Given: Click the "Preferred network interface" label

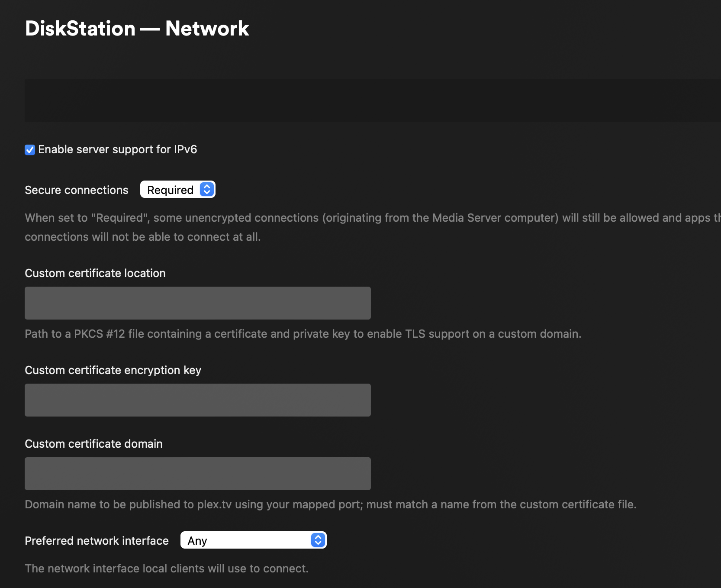Looking at the screenshot, I should click(x=97, y=541).
